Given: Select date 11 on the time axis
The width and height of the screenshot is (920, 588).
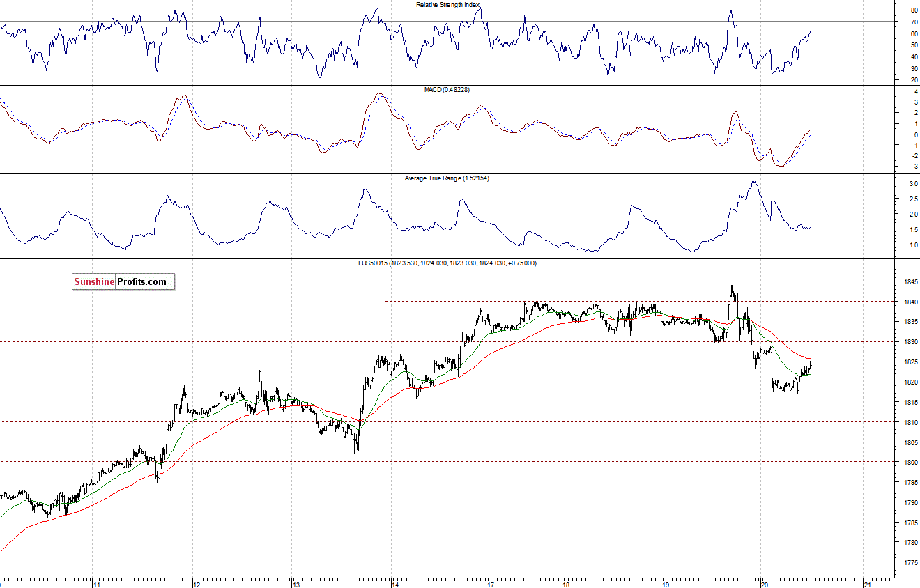Looking at the screenshot, I should point(96,584).
